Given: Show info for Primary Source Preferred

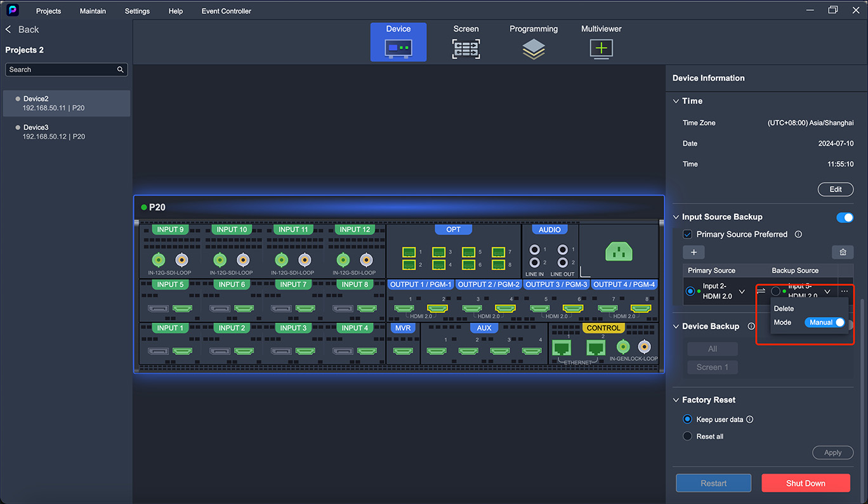Looking at the screenshot, I should pos(798,235).
